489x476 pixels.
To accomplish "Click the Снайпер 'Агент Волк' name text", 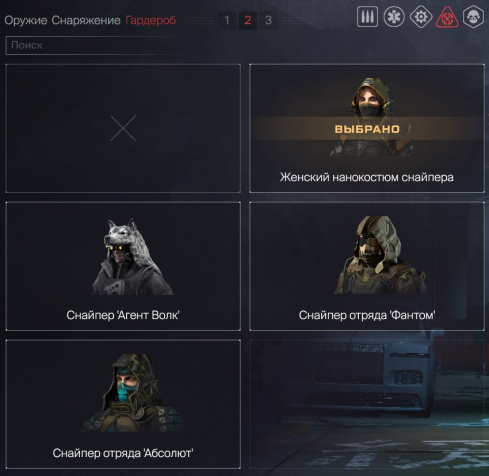I will pos(123,315).
